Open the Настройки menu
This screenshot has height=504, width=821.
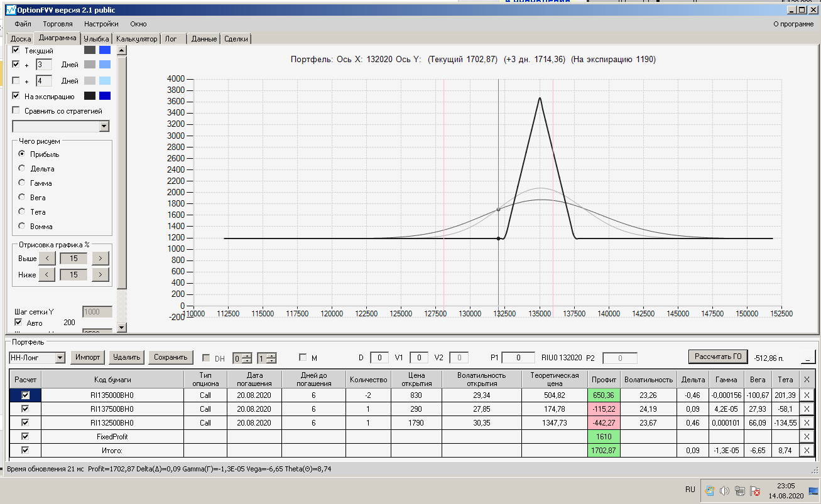(101, 24)
